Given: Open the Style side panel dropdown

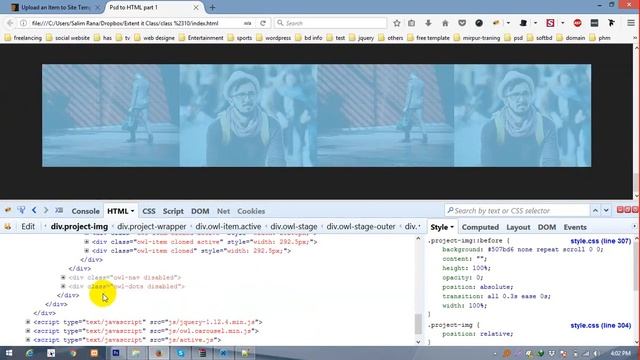Looking at the screenshot, I should tap(451, 227).
